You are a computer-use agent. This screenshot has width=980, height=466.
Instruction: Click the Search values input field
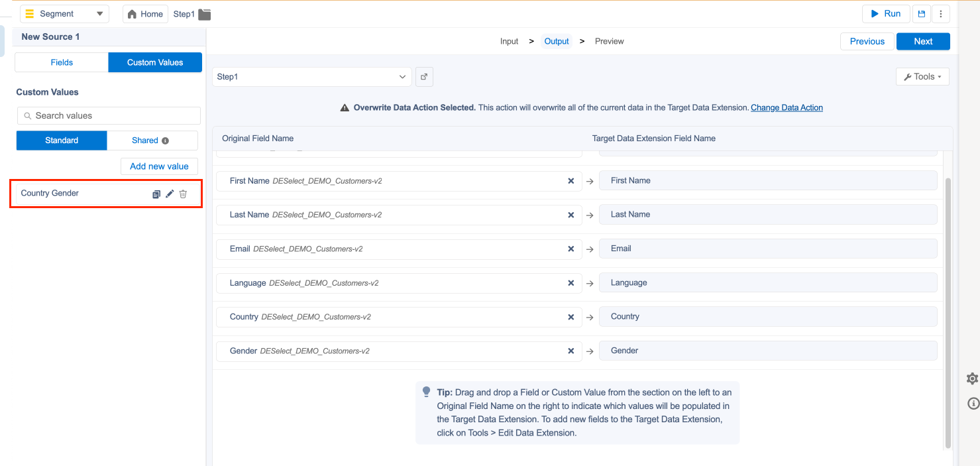(108, 115)
